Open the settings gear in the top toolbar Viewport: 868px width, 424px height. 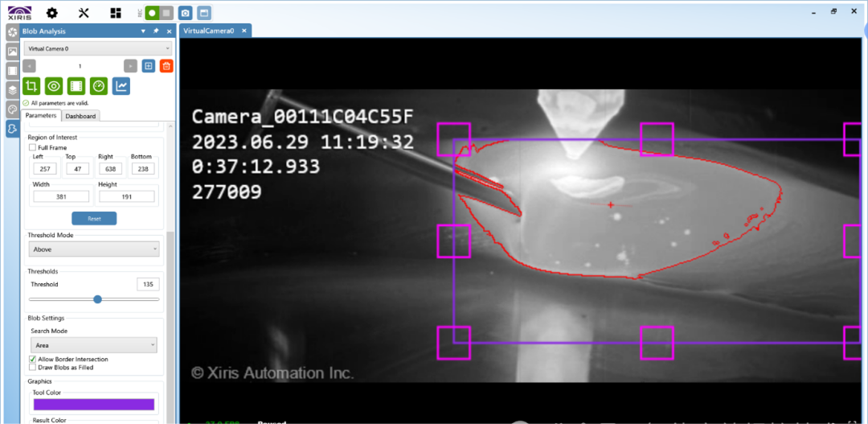coord(52,13)
